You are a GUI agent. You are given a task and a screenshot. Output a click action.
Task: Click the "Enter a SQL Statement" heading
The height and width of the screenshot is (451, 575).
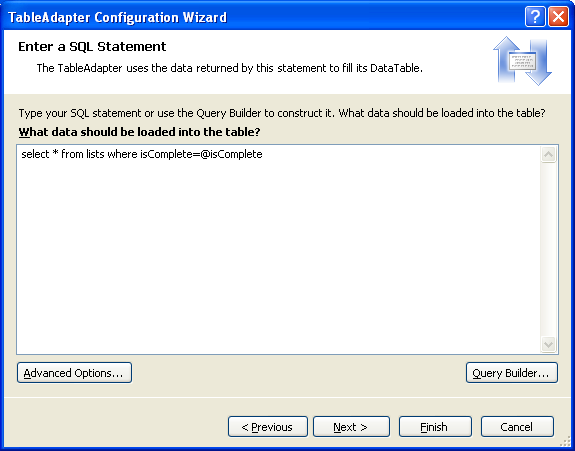[x=92, y=47]
